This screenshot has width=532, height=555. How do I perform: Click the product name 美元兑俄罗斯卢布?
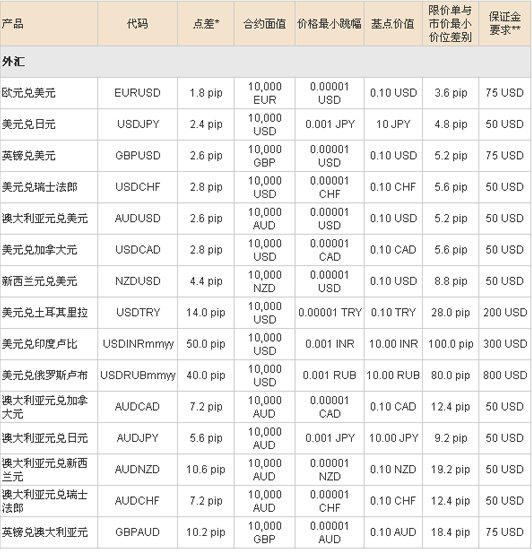point(45,375)
